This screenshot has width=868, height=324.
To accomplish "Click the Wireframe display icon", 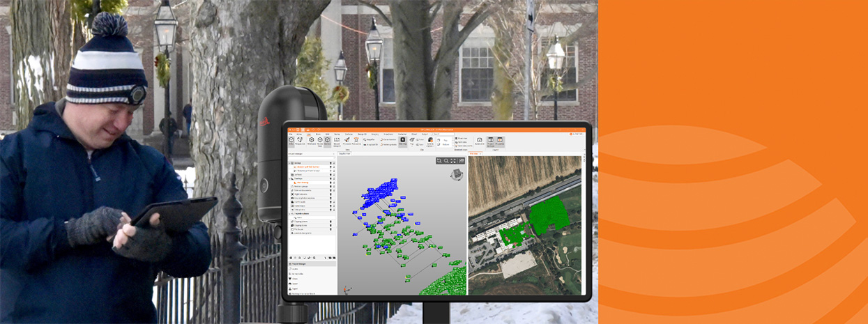I will pos(312,141).
